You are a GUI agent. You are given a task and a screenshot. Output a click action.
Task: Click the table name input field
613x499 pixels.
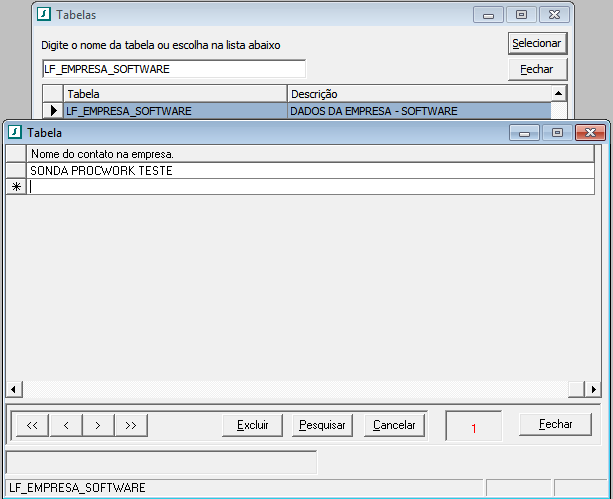coord(173,69)
